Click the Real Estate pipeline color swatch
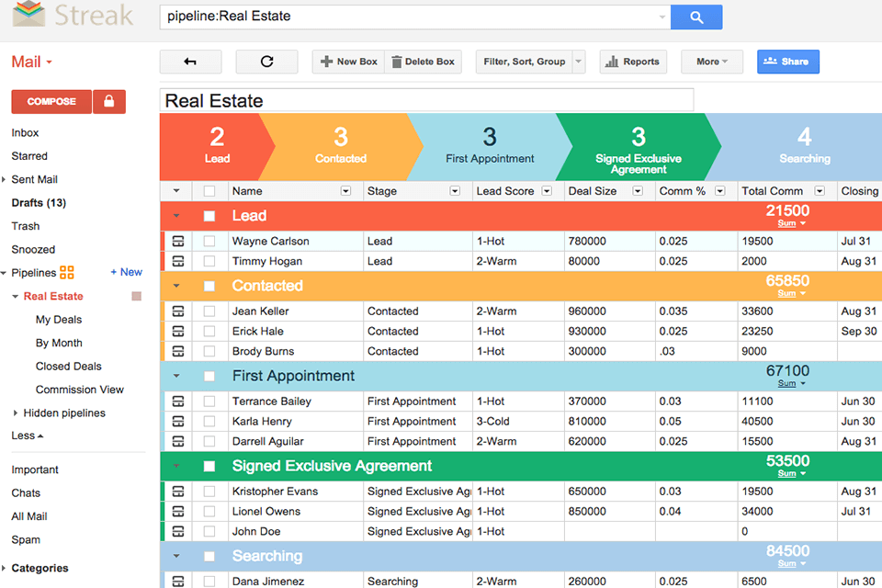This screenshot has width=882, height=588. pyautogui.click(x=136, y=296)
